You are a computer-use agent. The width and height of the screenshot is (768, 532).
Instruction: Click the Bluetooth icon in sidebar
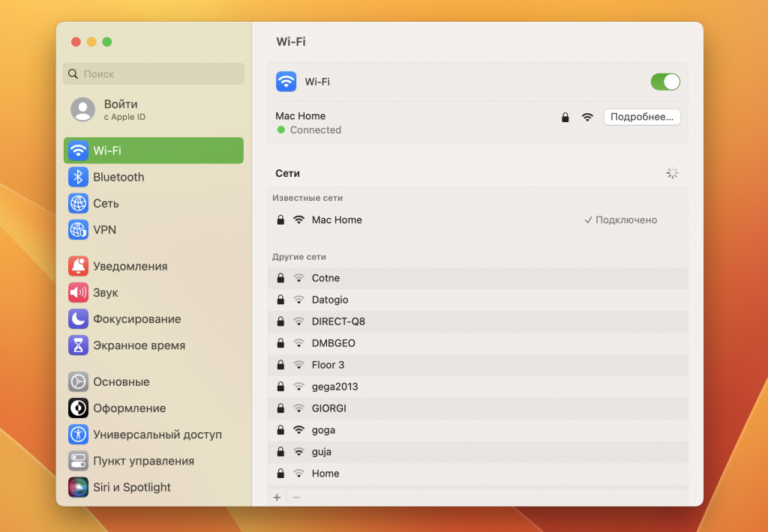(78, 177)
